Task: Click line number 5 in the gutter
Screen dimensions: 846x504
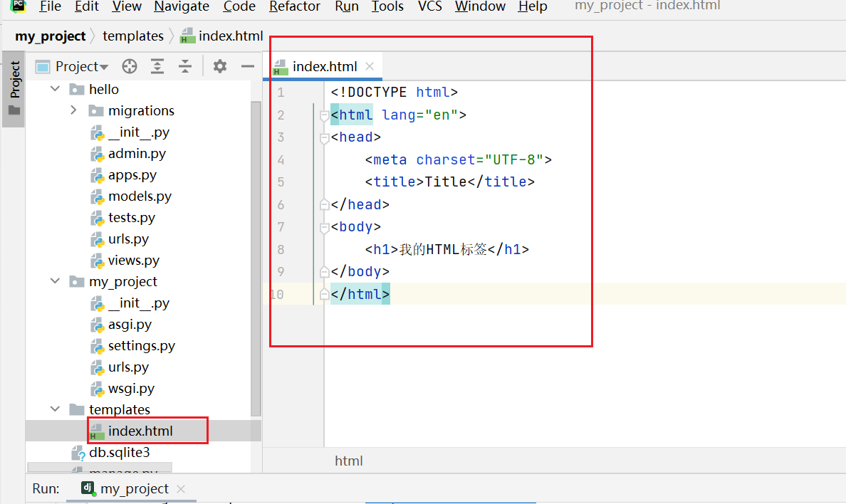Action: pos(281,182)
